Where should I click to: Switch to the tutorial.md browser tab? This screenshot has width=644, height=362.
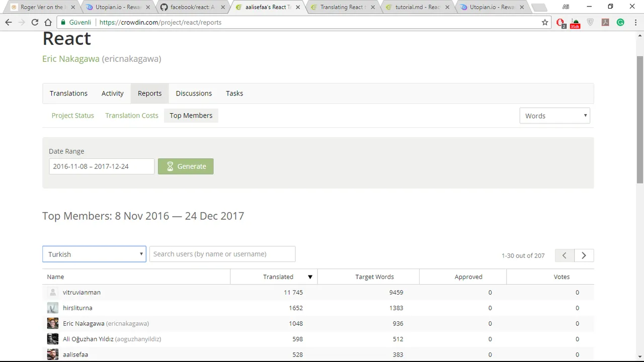tap(418, 7)
